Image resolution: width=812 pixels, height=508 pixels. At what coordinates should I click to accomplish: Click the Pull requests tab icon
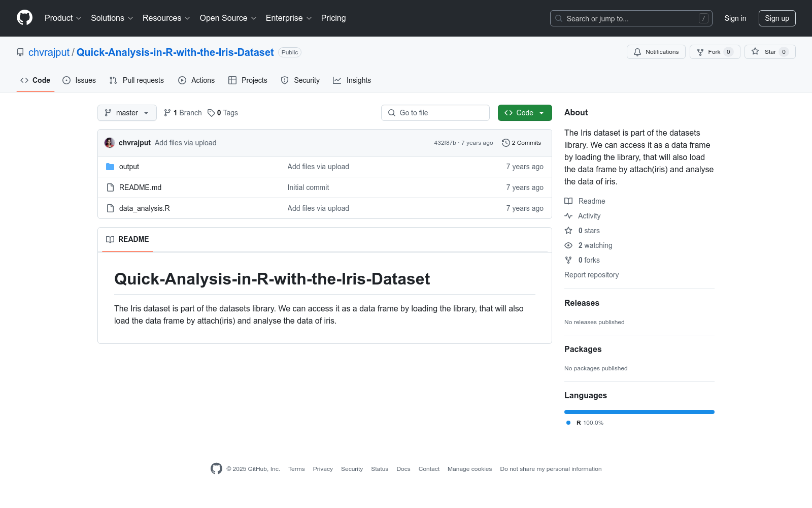click(113, 80)
